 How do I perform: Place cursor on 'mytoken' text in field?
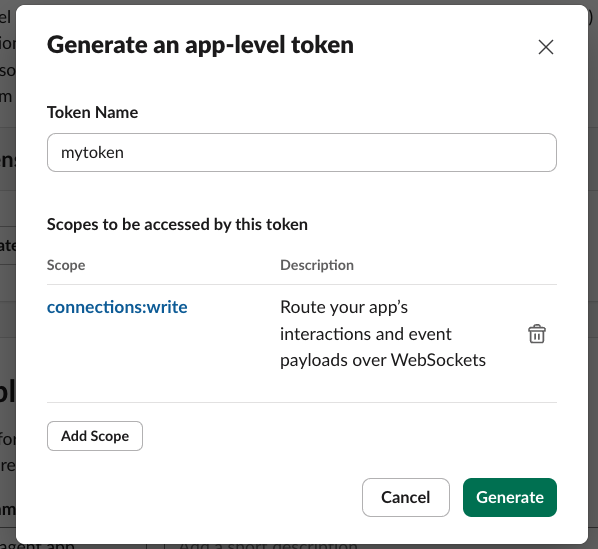pyautogui.click(x=92, y=153)
